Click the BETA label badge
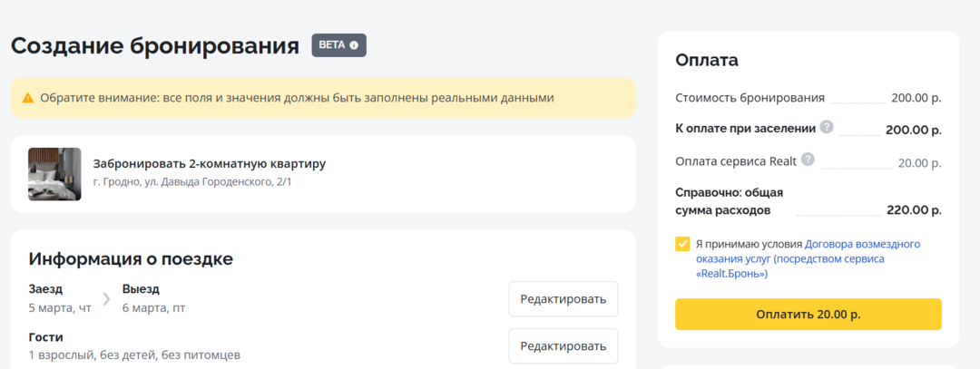Viewport: 980px width, 369px height. click(x=332, y=45)
